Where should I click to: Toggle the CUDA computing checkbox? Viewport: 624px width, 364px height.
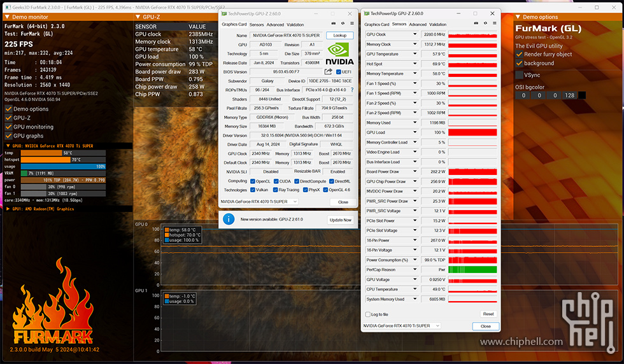coord(276,181)
